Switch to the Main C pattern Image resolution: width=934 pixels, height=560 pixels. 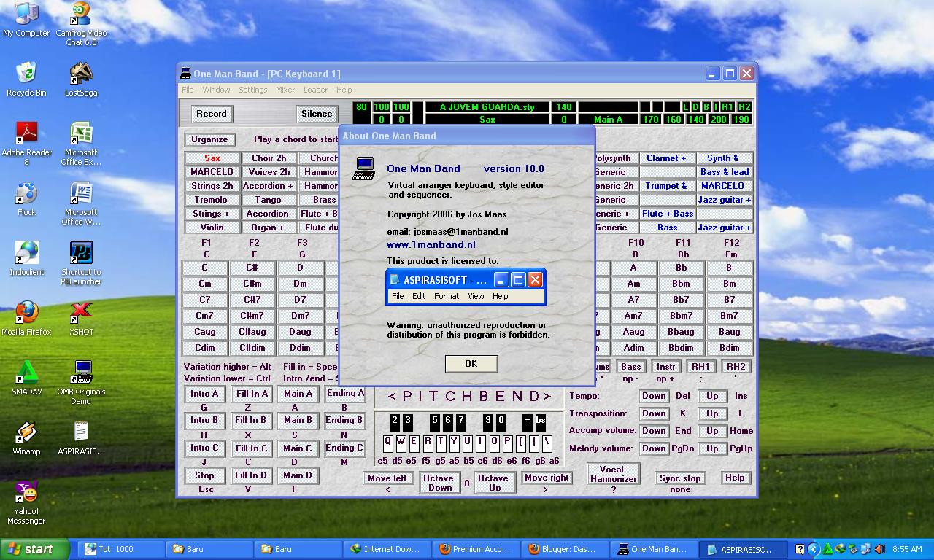(298, 448)
